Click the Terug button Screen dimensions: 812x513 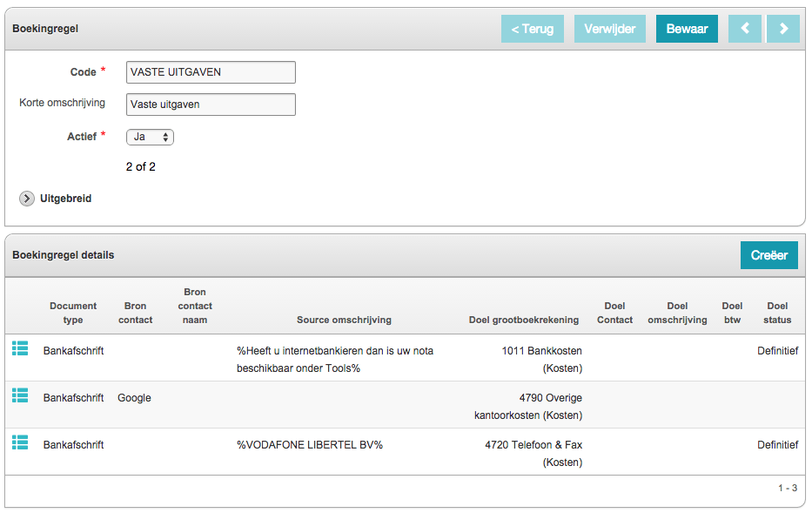click(x=533, y=29)
